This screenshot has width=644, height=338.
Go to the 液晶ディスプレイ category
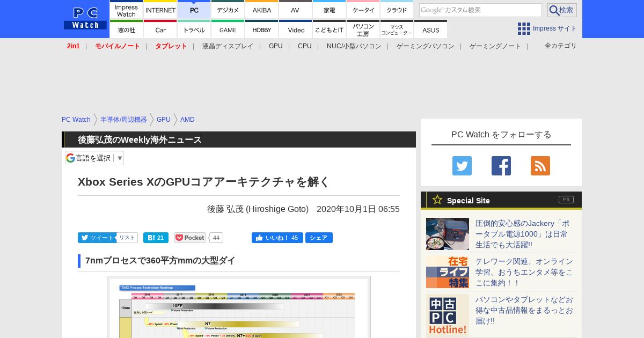point(228,46)
